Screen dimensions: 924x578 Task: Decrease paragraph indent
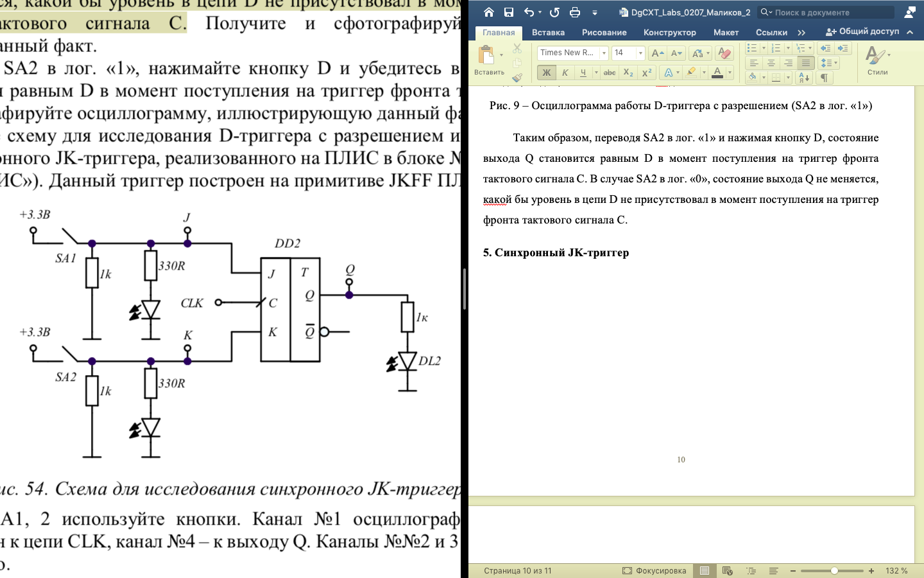tap(825, 48)
